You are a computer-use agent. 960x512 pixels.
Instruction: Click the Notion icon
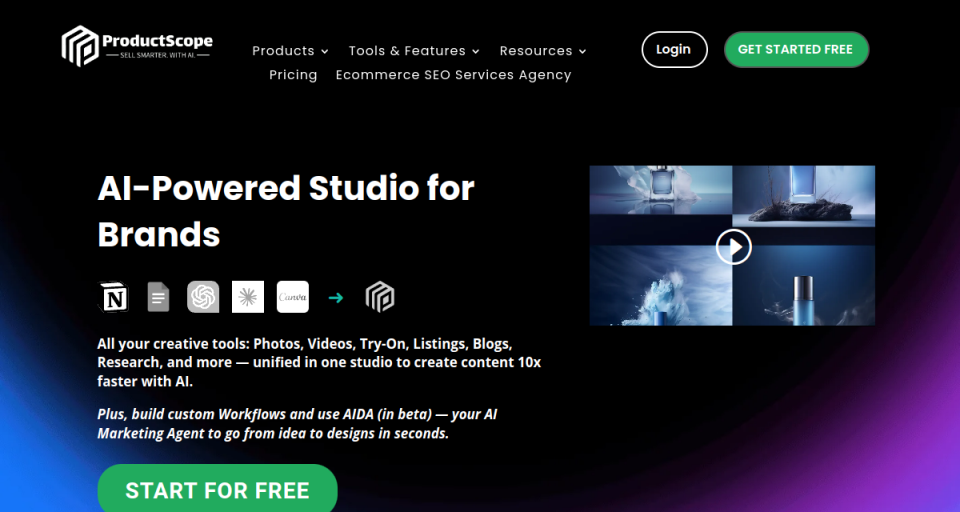click(x=113, y=297)
